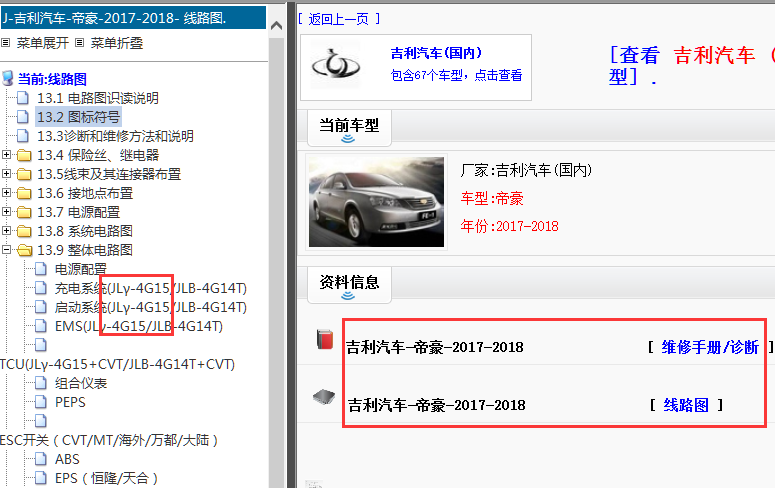Open PEPS tree item
Screen dimensions: 775x488
pos(70,402)
